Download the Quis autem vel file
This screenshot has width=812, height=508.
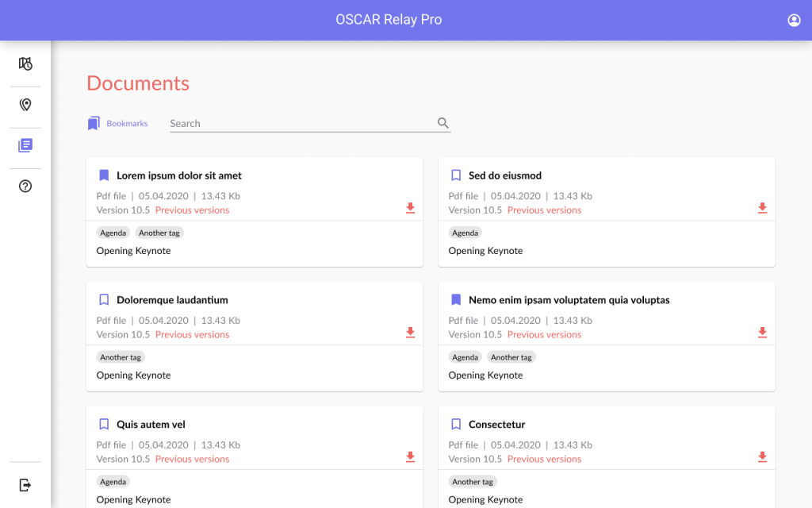(410, 456)
